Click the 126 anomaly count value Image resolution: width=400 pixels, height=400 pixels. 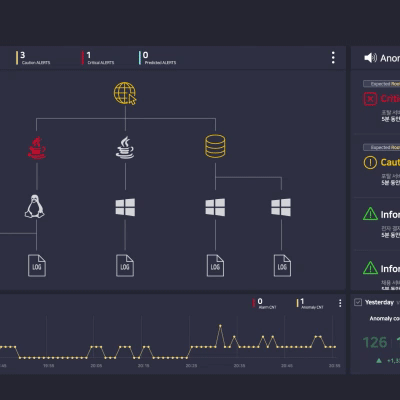click(375, 342)
